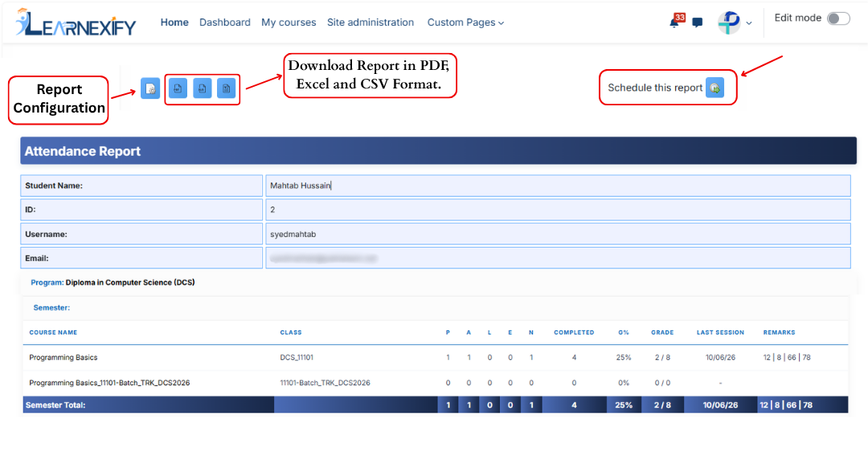Viewport: 868px width, 455px height.
Task: Click the 0 / 0 grade cell
Action: click(662, 383)
